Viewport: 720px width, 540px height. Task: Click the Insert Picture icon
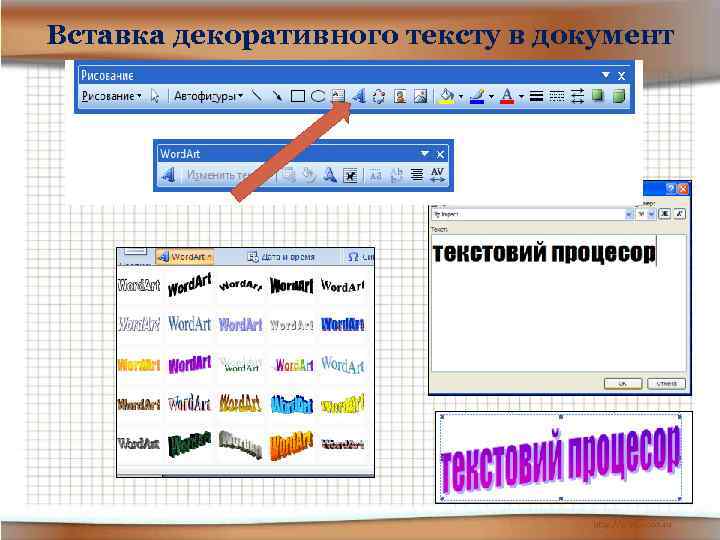click(x=420, y=96)
